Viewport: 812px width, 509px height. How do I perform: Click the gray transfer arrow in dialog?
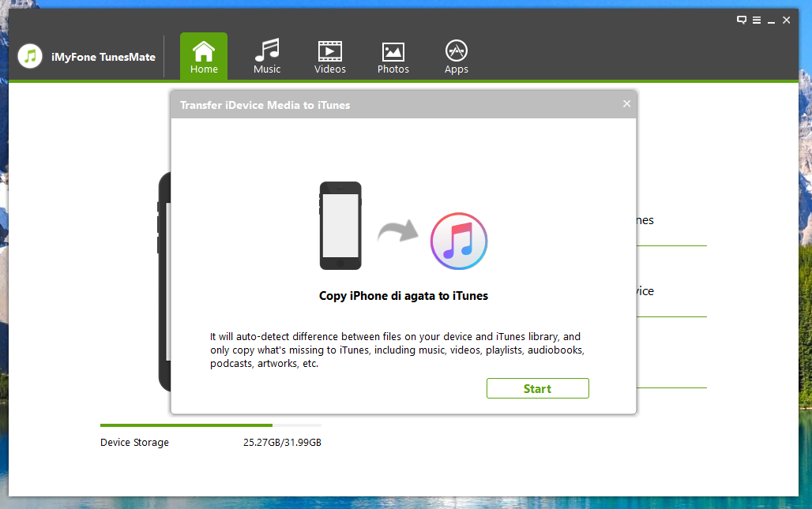point(398,230)
